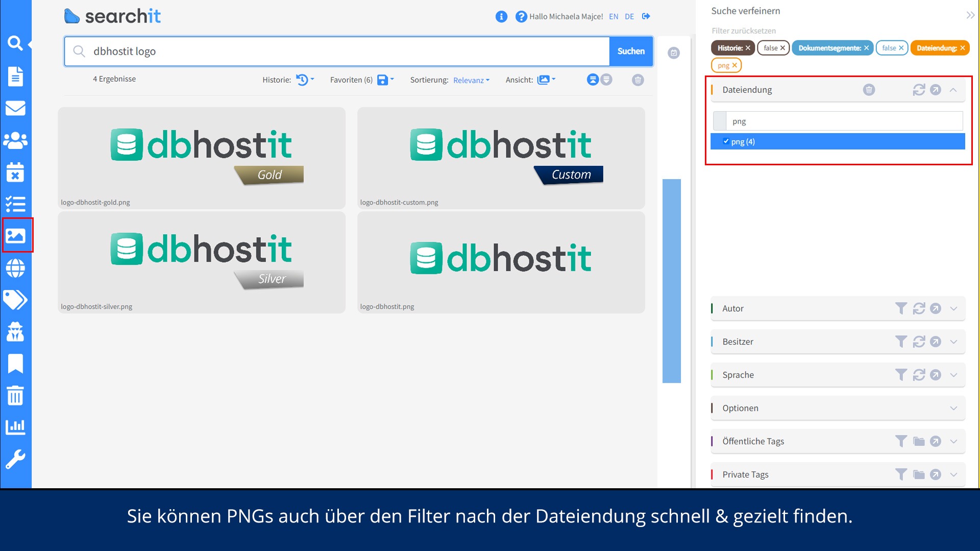Expand the Private Tags section
The width and height of the screenshot is (980, 551).
tap(953, 474)
